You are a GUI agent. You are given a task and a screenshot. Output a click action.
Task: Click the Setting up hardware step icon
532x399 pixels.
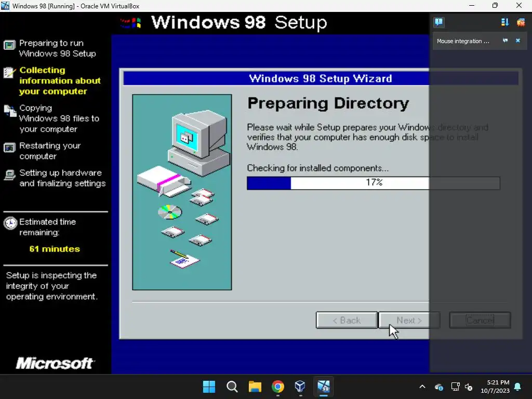[9, 175]
